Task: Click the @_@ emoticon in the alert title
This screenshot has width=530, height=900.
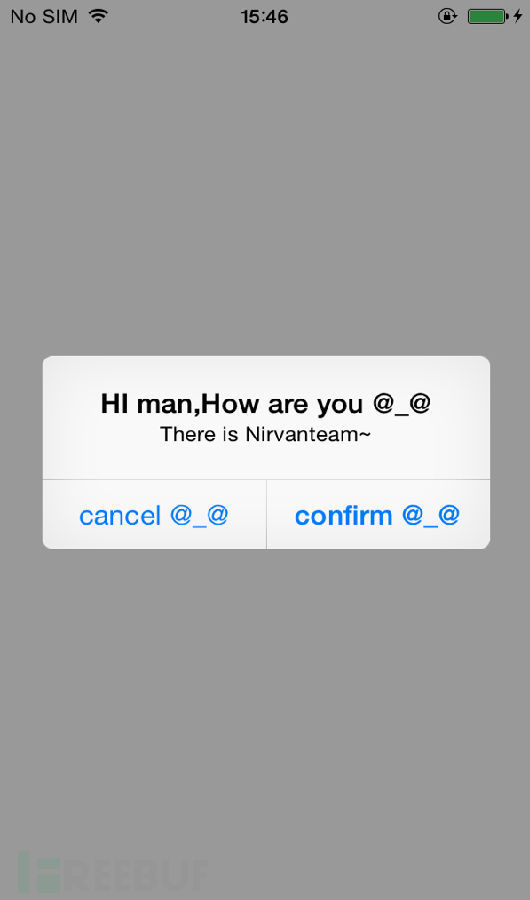Action: pyautogui.click(x=401, y=404)
